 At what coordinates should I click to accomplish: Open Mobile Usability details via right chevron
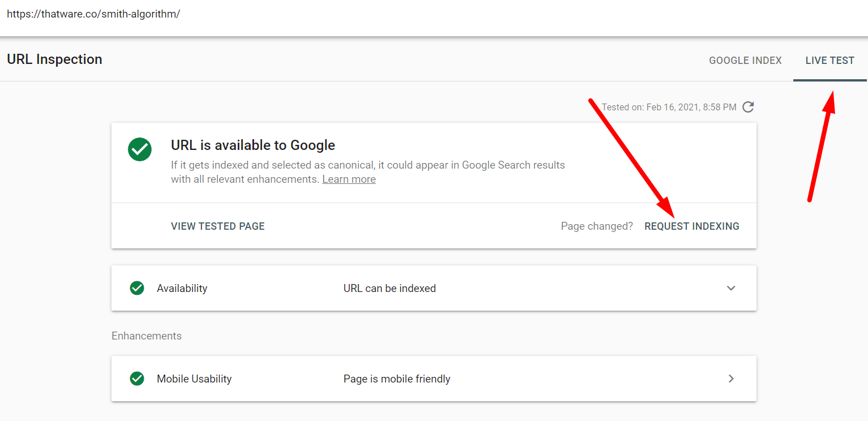(x=731, y=379)
